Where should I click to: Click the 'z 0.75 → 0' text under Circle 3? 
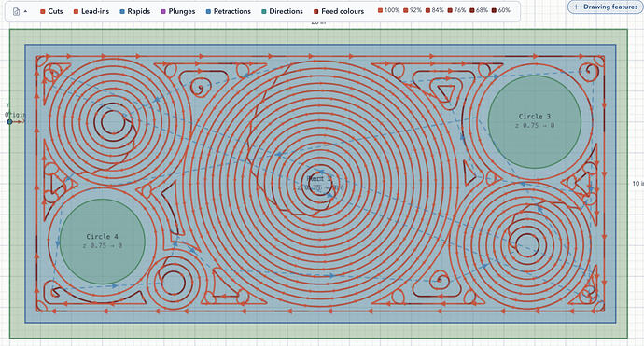click(x=535, y=126)
